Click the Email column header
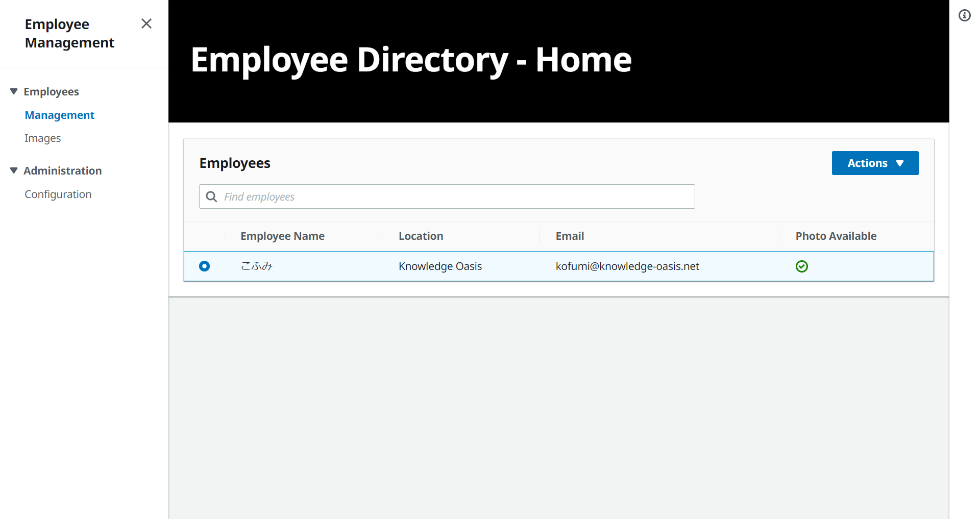Screen dimensions: 980x519 pos(570,236)
